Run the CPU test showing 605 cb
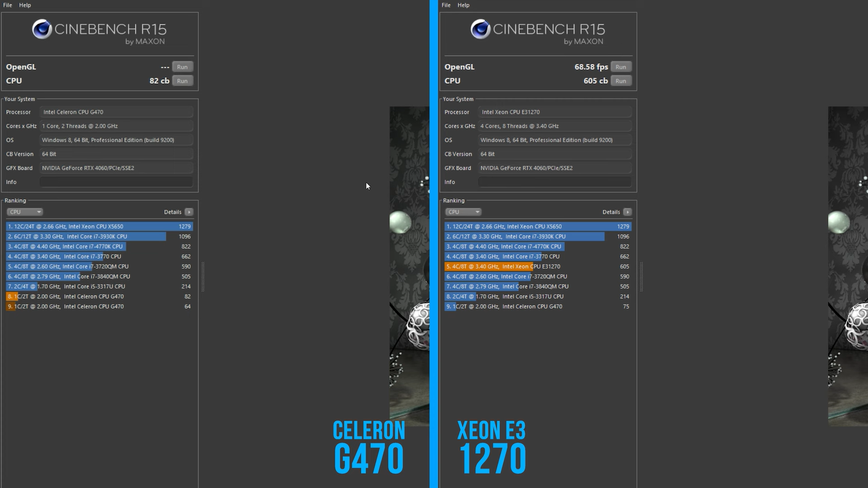The width and height of the screenshot is (868, 488). click(621, 81)
